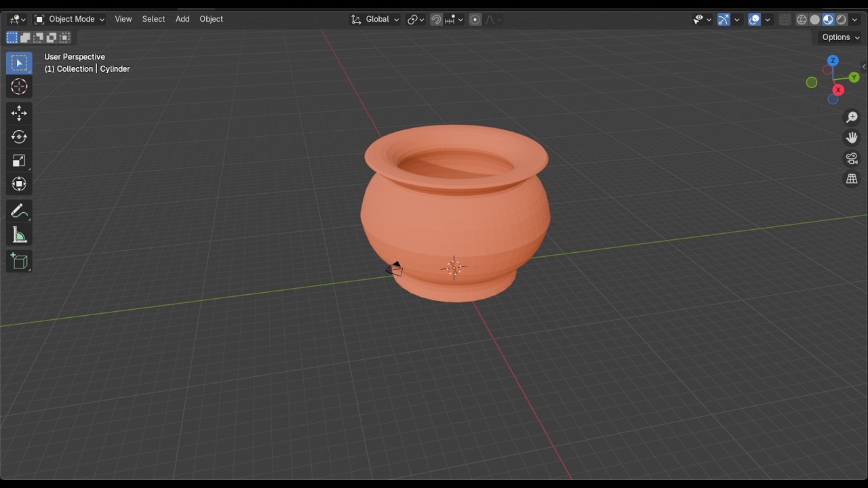This screenshot has width=868, height=488.
Task: Open the View menu
Action: click(x=123, y=19)
